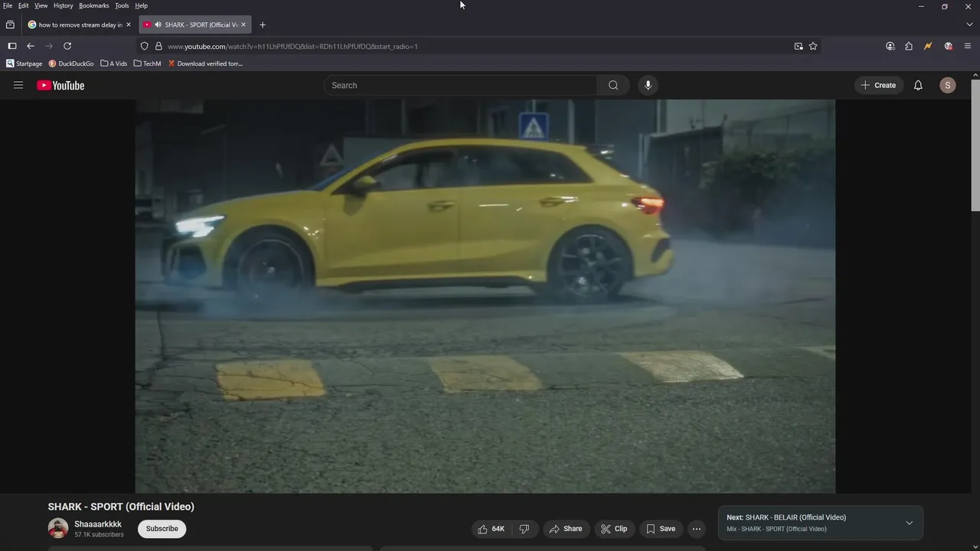Image resolution: width=980 pixels, height=551 pixels.
Task: Open 'A Vids' bookmark folder
Action: pos(114,64)
